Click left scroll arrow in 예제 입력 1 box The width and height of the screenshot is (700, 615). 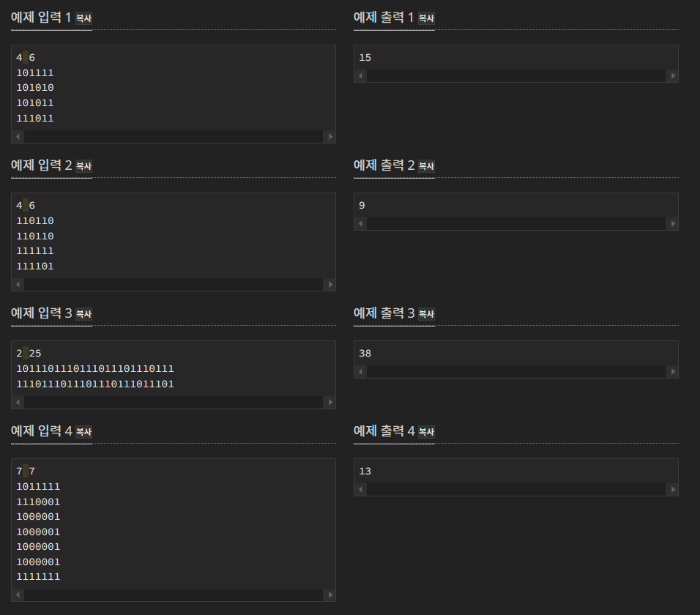coord(18,137)
